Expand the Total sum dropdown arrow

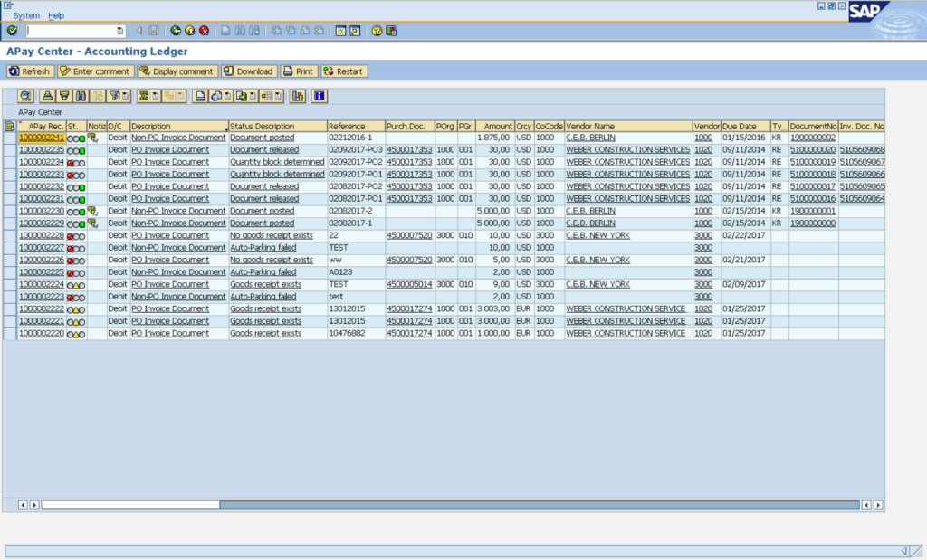point(157,96)
